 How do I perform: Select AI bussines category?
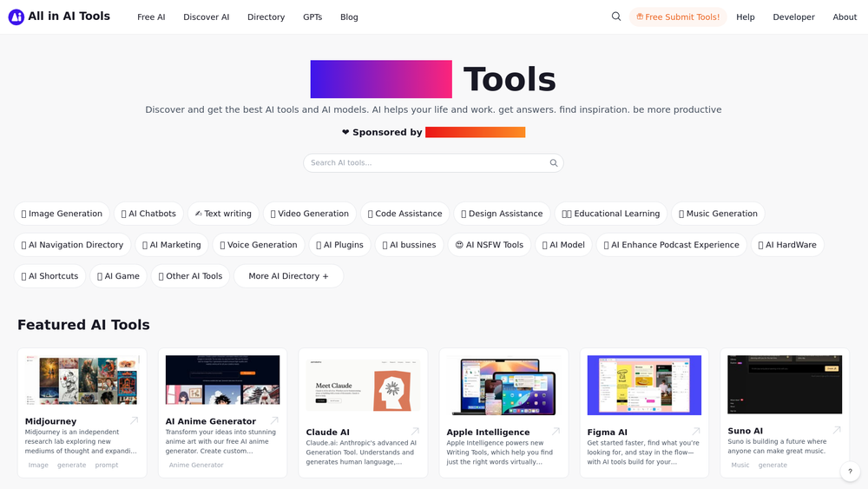tap(409, 245)
